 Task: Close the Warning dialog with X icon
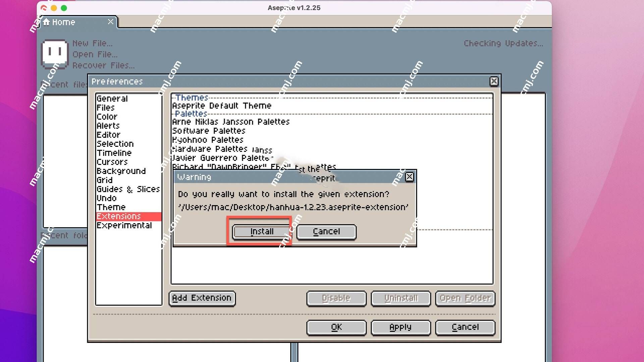coord(410,177)
